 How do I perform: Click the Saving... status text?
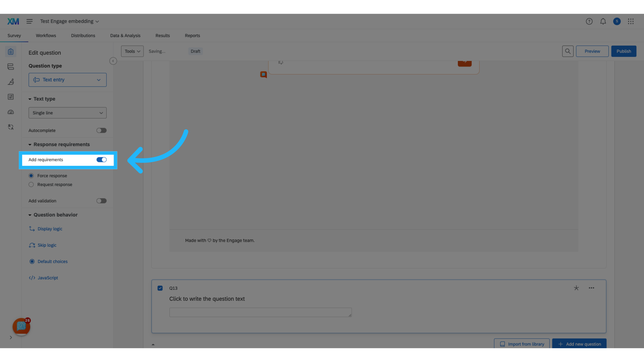click(157, 51)
